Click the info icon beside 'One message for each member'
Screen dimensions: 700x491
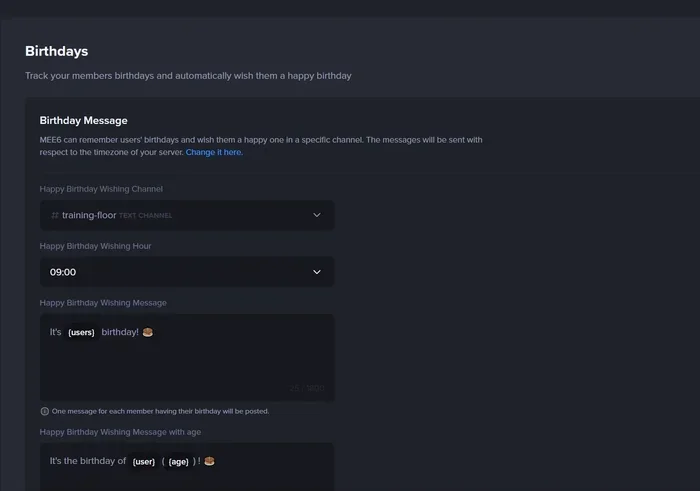pos(45,411)
